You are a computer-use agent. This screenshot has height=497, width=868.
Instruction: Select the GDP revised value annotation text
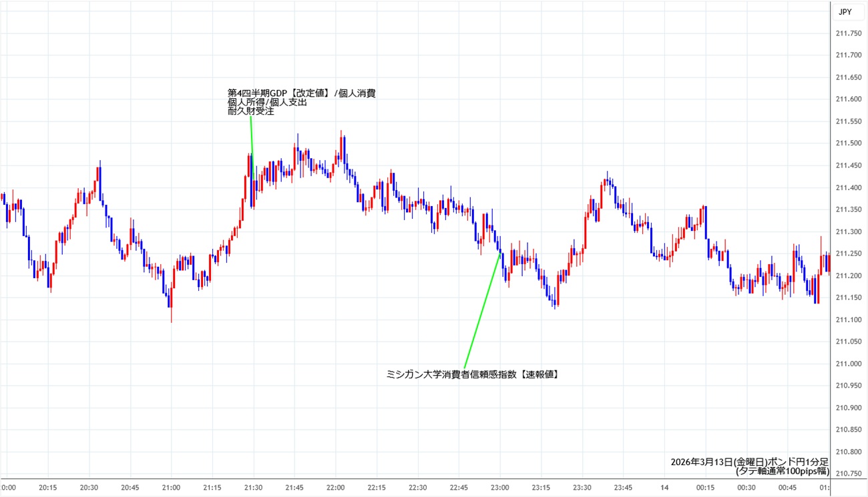(x=302, y=93)
